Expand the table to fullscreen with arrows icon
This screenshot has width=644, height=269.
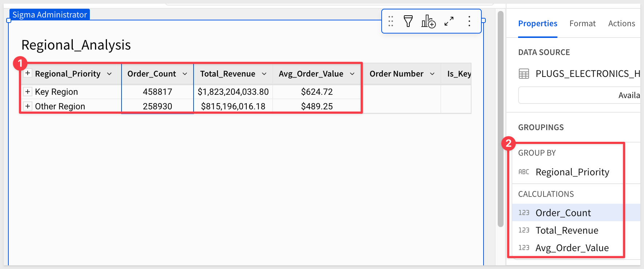449,22
